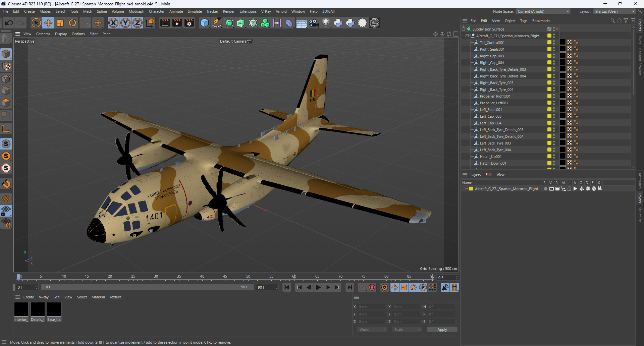Click the Apply button
This screenshot has width=644, height=346.
(442, 330)
